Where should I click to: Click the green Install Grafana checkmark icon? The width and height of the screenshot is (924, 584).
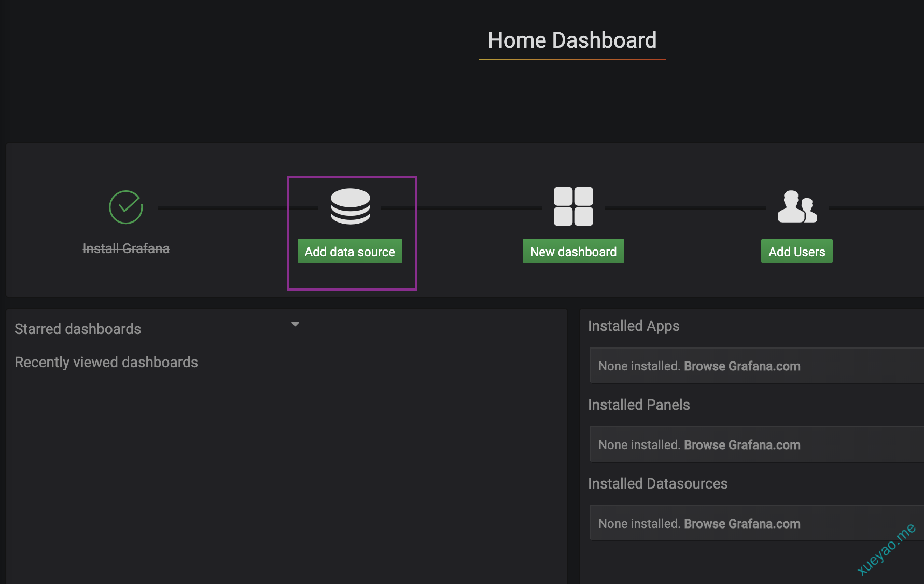pos(126,207)
